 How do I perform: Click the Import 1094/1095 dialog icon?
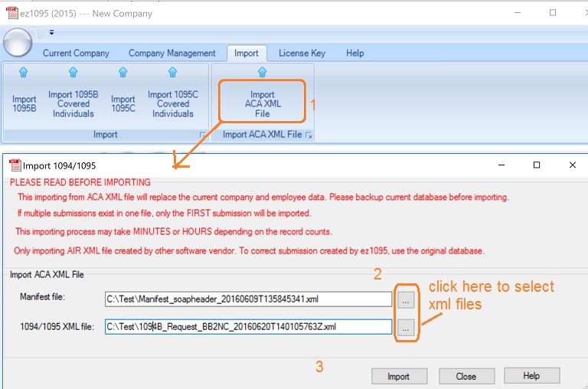pos(14,165)
